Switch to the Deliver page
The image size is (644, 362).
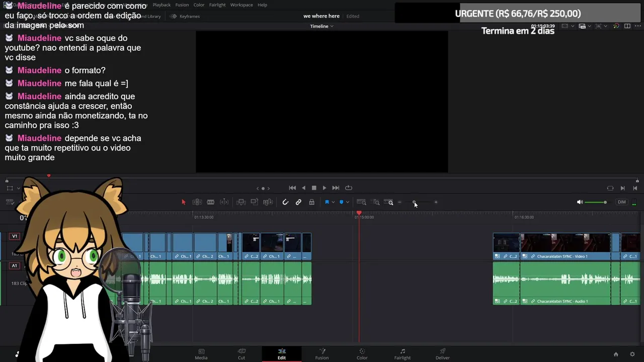point(443,354)
